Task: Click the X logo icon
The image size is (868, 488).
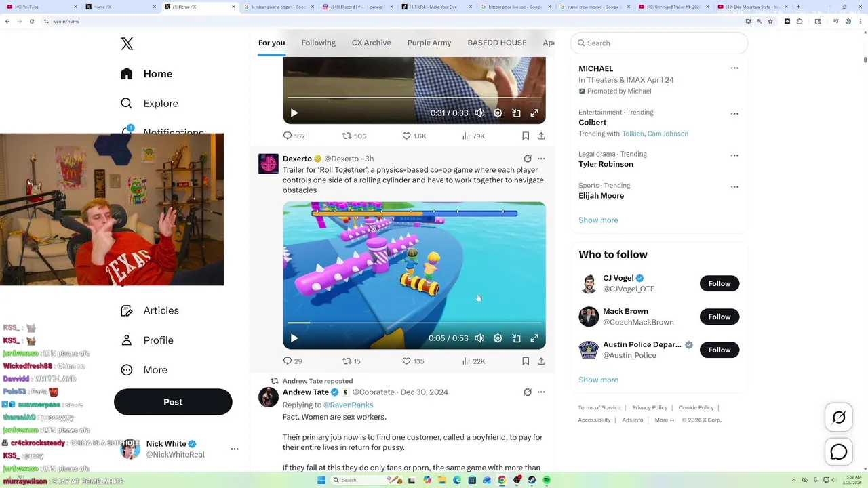Action: tap(127, 44)
